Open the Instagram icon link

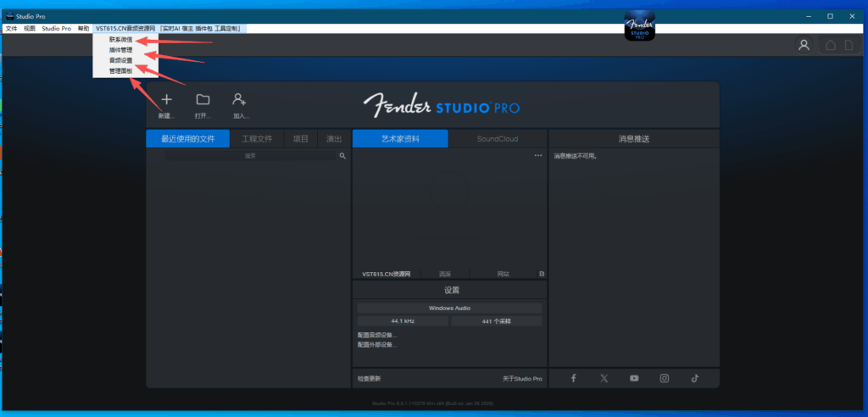665,378
